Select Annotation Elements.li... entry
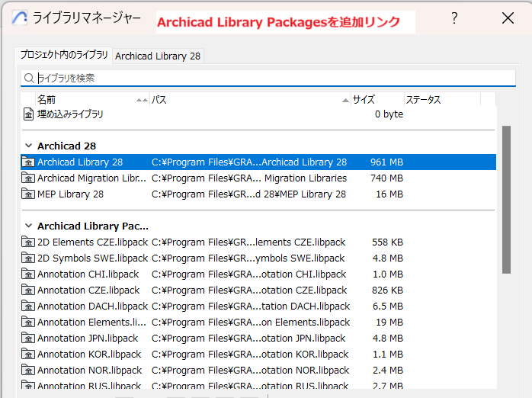The height and width of the screenshot is (398, 532). [258, 322]
